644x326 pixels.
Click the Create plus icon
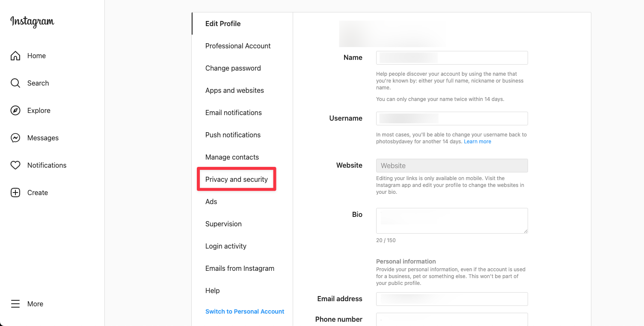pos(15,193)
